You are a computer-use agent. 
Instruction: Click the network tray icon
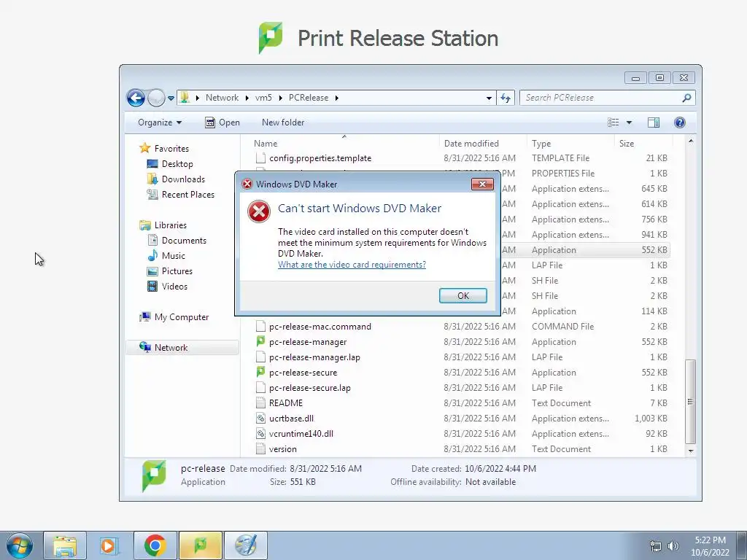656,546
